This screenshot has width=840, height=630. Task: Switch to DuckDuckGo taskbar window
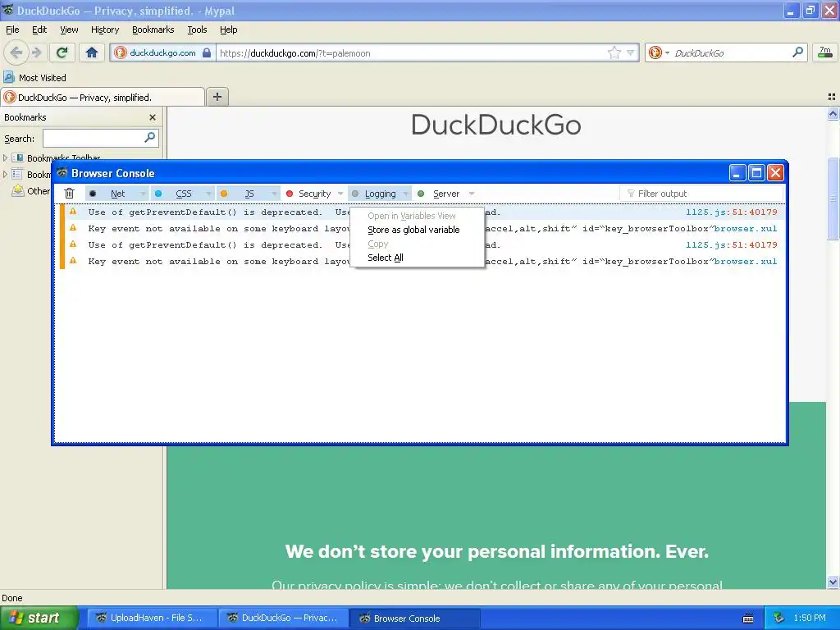(283, 618)
